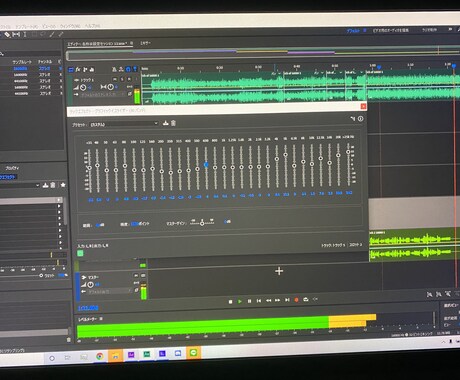Open the info help icon in EQ dialog
Viewport: 460px width, 380px height.
coord(361,119)
